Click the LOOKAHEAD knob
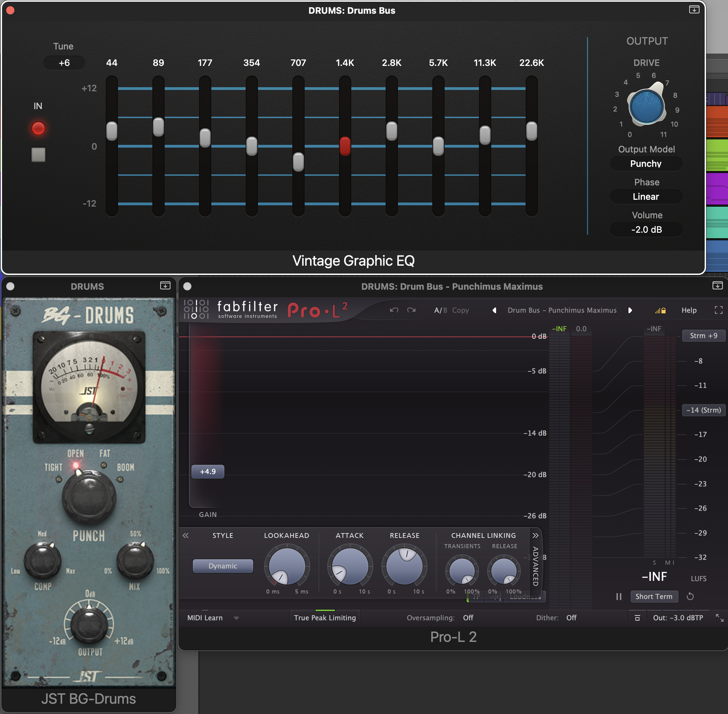 coord(287,566)
